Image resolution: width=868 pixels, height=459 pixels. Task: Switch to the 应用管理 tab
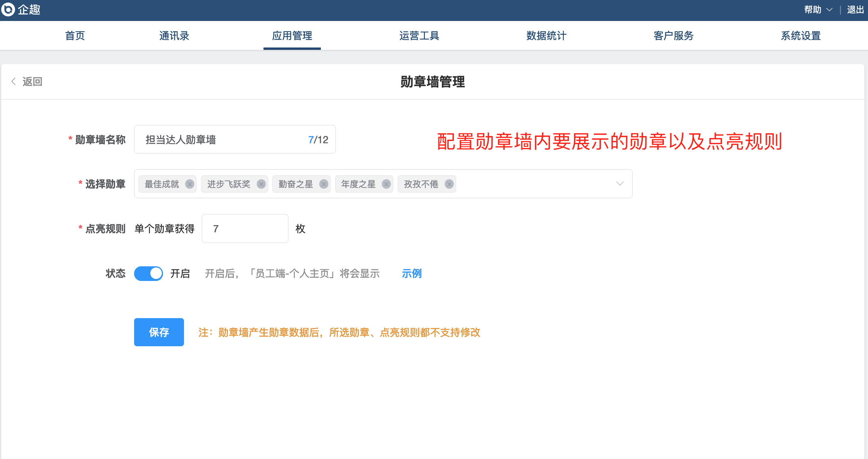click(292, 36)
